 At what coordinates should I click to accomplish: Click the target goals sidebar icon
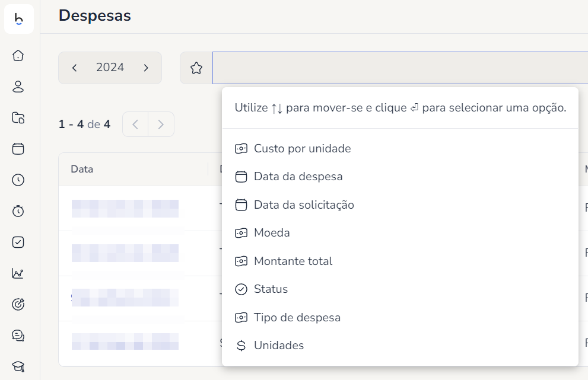pyautogui.click(x=18, y=305)
